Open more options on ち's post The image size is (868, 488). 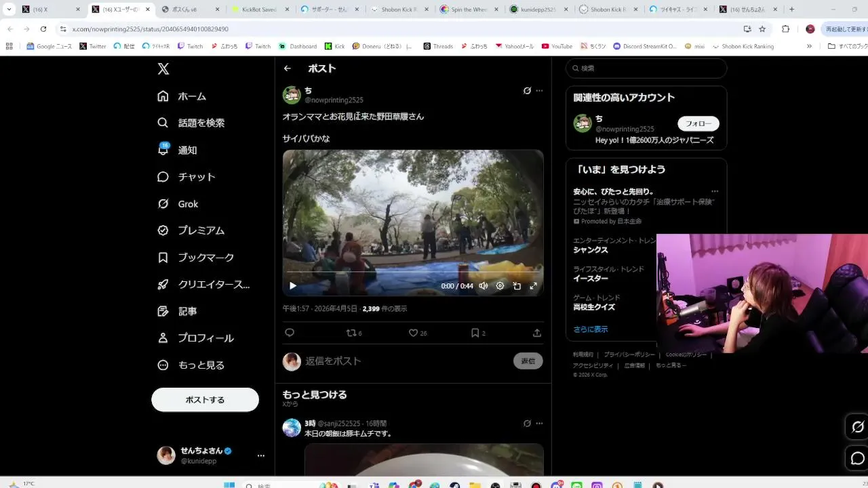pyautogui.click(x=539, y=91)
